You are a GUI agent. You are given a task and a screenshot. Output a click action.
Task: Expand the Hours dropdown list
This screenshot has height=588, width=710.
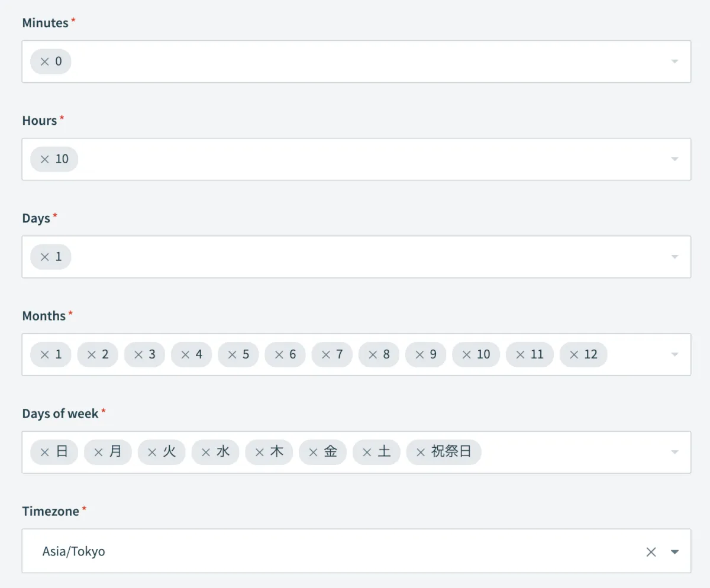tap(674, 159)
